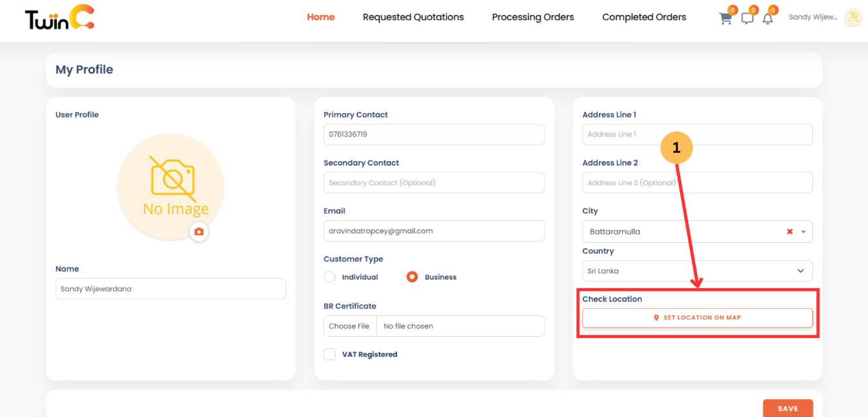The image size is (868, 417).
Task: Enable the VAT Registered checkbox
Action: (329, 354)
